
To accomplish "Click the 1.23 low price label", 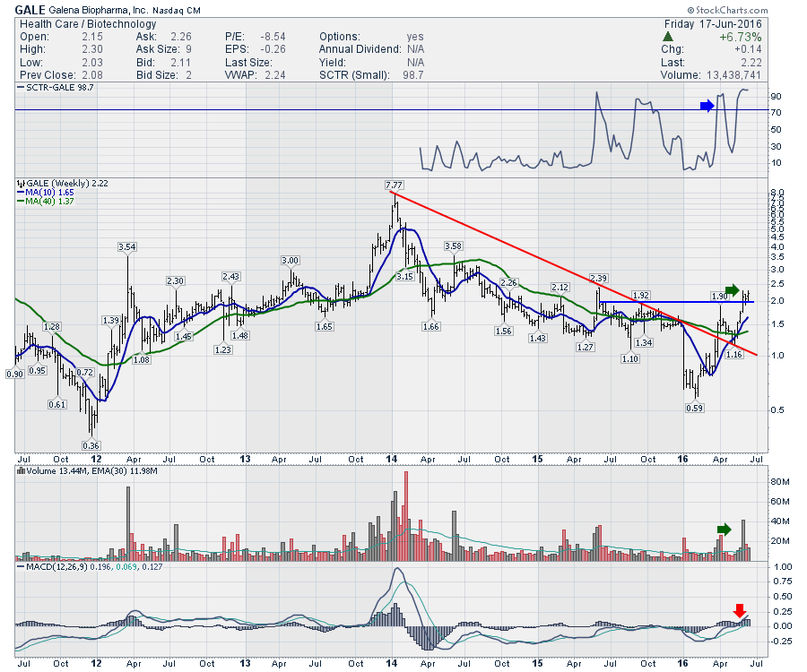I will (x=223, y=349).
